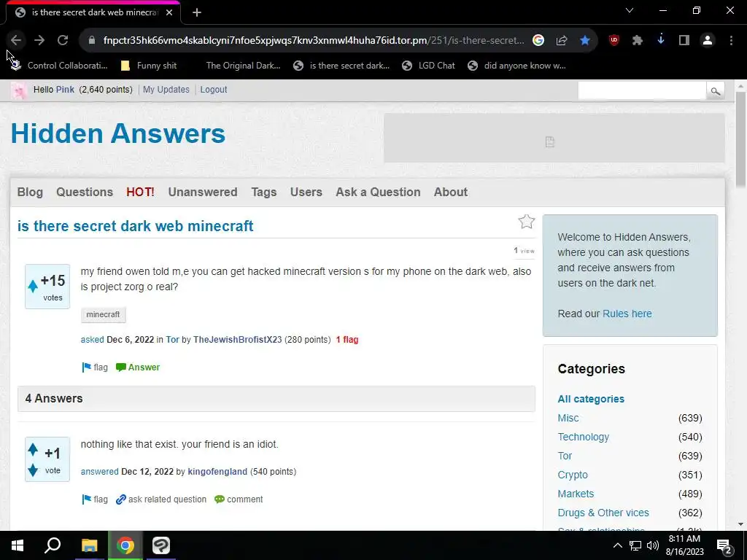Open the Tags menu item
Image resolution: width=747 pixels, height=560 pixels.
tap(264, 192)
